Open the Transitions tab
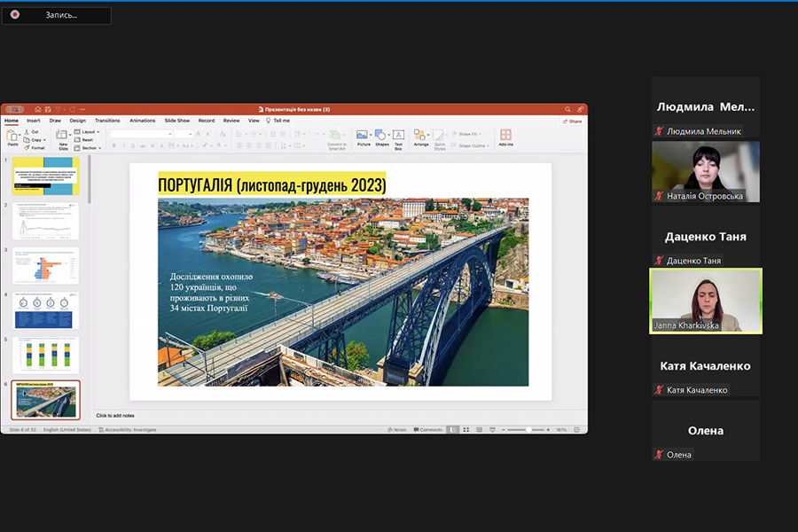Image resolution: width=798 pixels, height=532 pixels. [x=107, y=121]
